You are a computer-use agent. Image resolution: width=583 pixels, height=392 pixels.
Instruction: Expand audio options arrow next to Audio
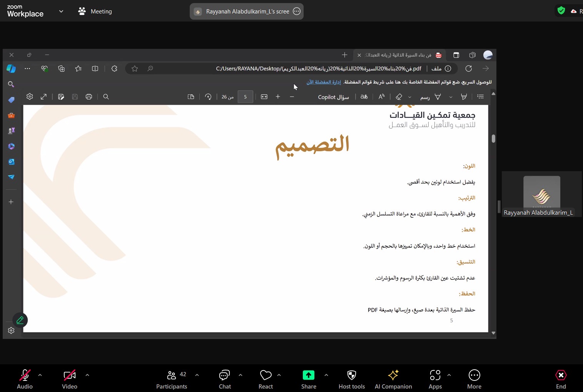40,375
